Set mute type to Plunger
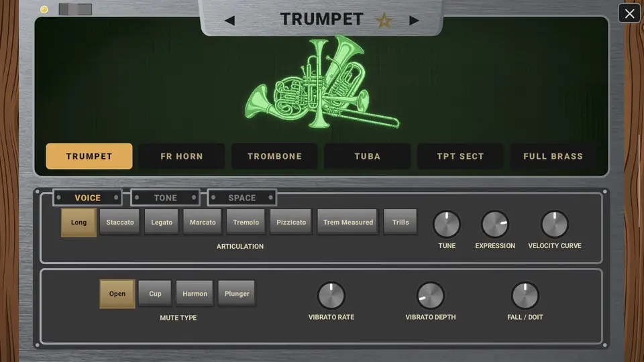This screenshot has width=644, height=362. (237, 294)
